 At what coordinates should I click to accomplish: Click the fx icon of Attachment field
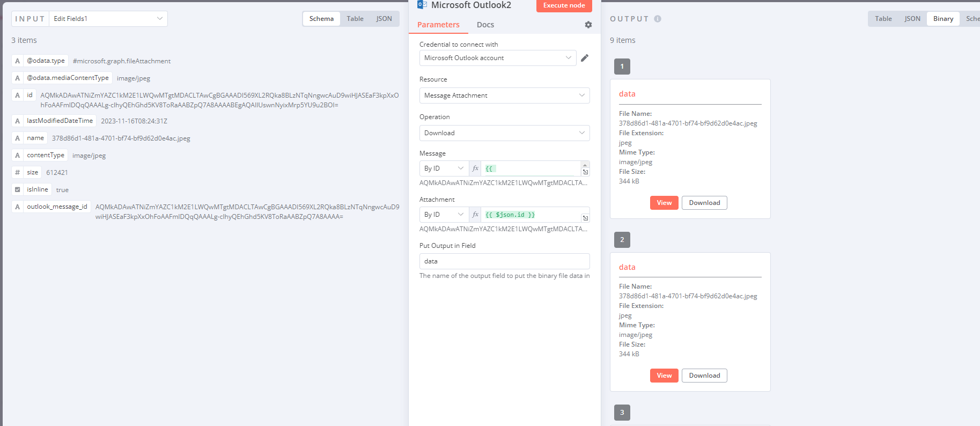coord(475,215)
